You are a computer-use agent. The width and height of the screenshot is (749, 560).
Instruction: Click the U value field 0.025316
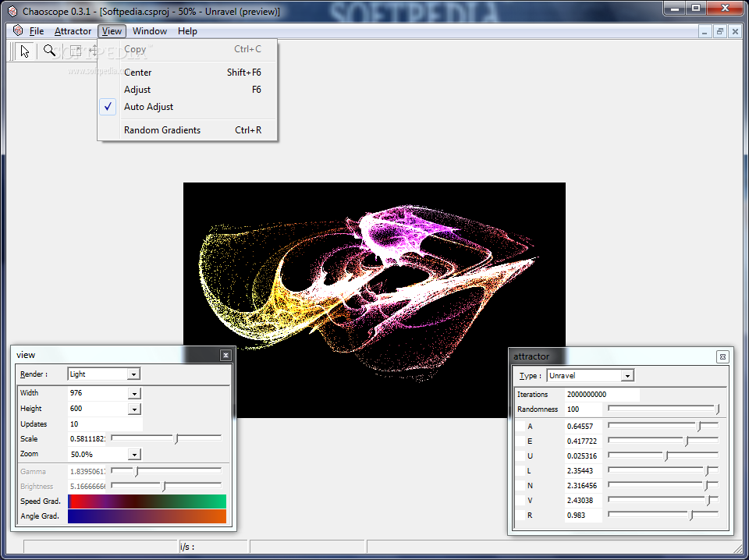coord(584,456)
